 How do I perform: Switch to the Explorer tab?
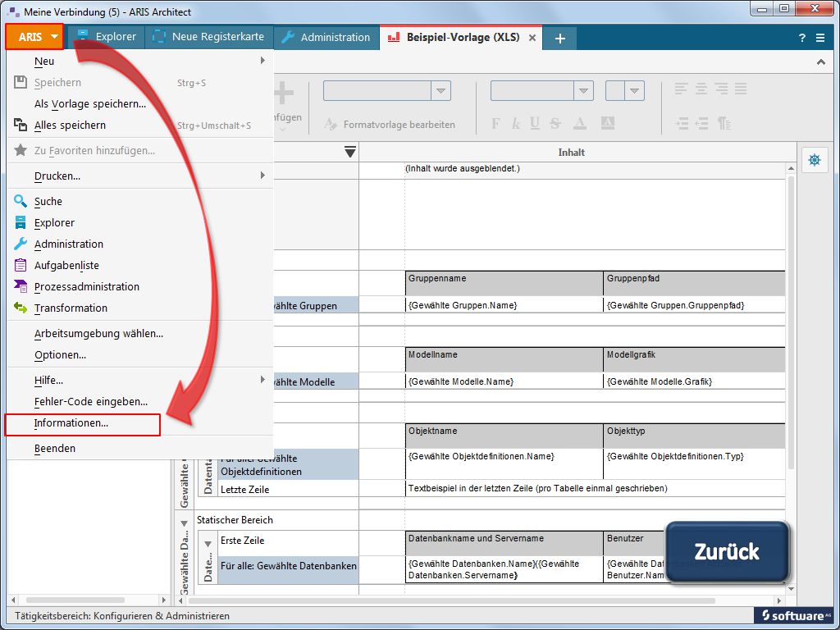click(x=106, y=37)
